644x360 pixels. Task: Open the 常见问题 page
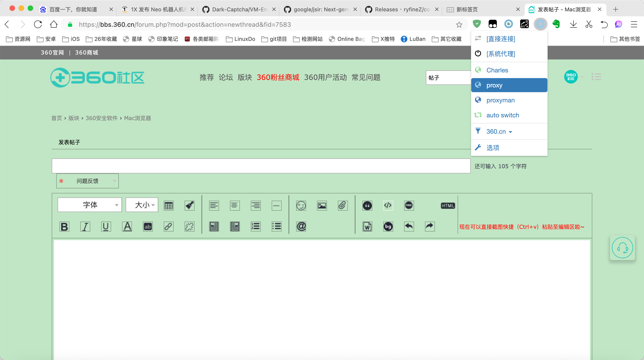tap(366, 77)
